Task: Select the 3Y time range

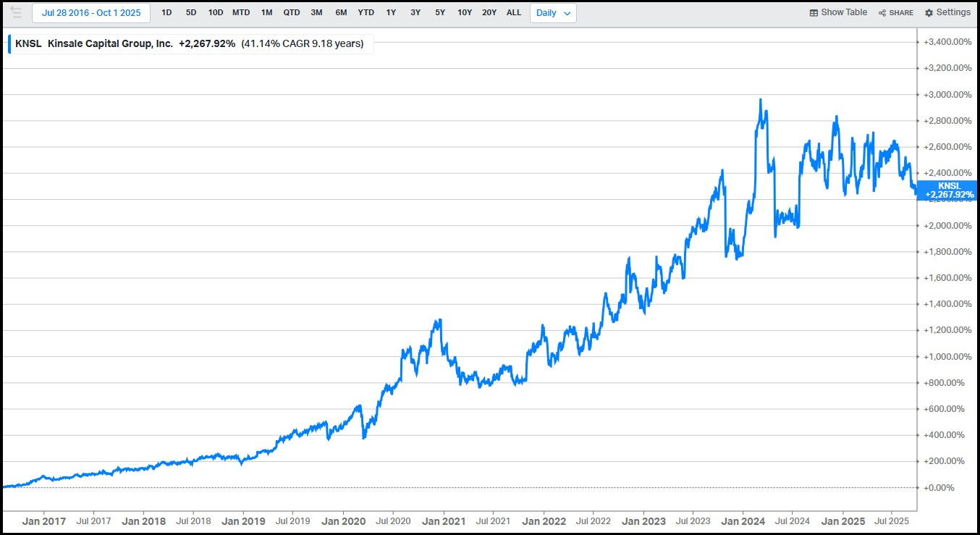Action: [x=415, y=13]
